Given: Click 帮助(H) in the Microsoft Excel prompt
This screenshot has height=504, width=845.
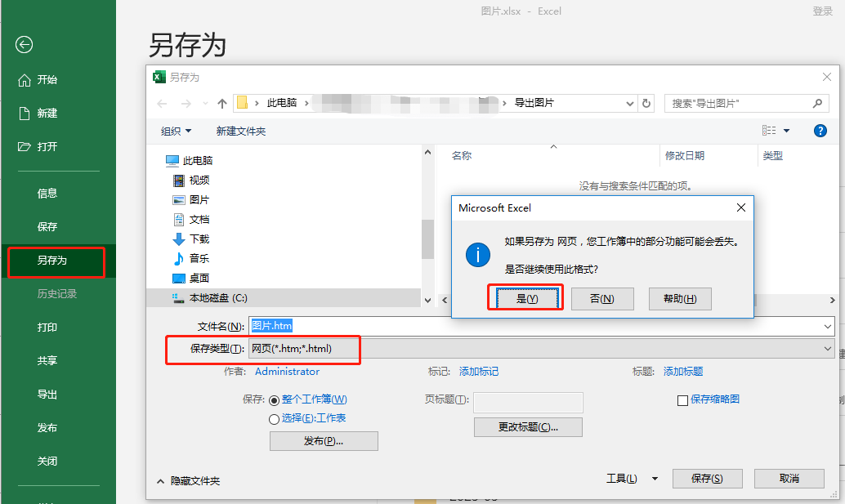Looking at the screenshot, I should click(x=680, y=299).
